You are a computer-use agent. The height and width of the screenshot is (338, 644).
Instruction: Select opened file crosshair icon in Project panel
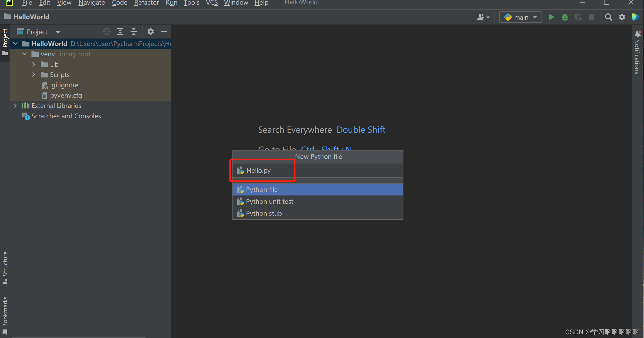(x=107, y=32)
